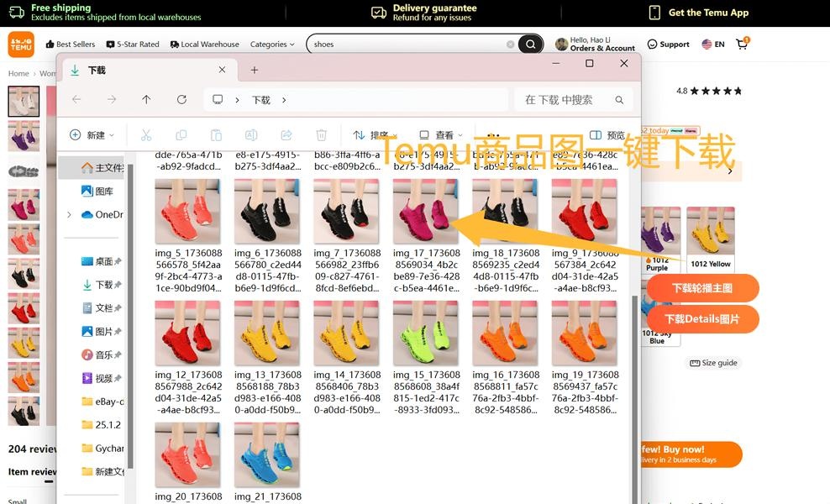Select the img_12 red shoes thumbnail
The height and width of the screenshot is (504, 830).
[x=187, y=333]
